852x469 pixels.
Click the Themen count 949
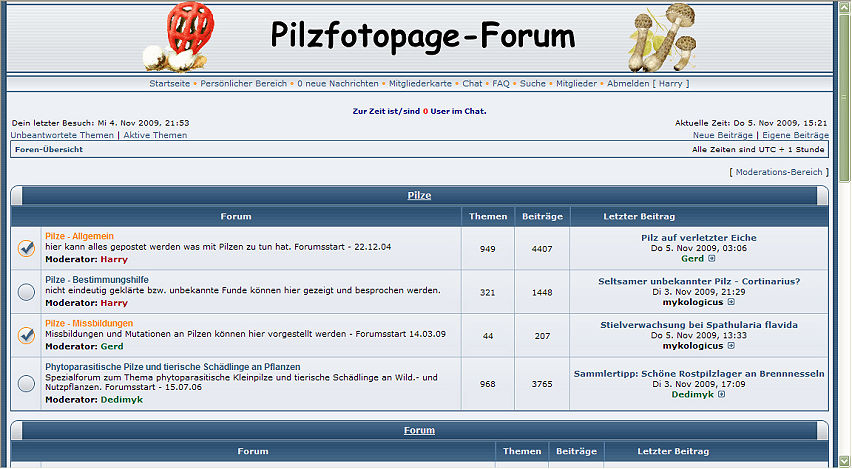tap(487, 249)
